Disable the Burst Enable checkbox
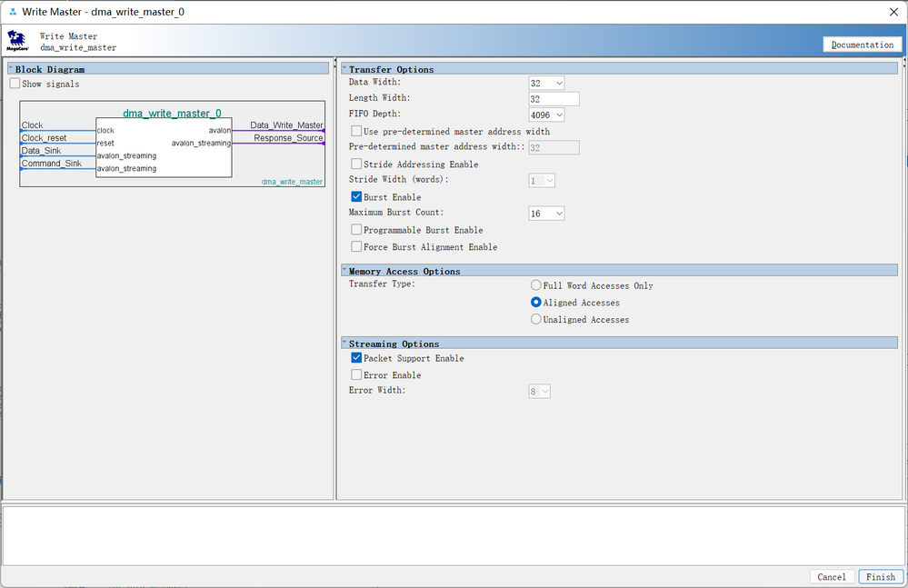 (x=357, y=197)
